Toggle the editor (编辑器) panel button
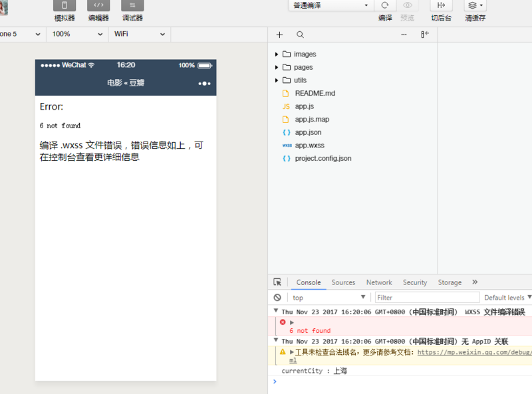 click(x=98, y=5)
